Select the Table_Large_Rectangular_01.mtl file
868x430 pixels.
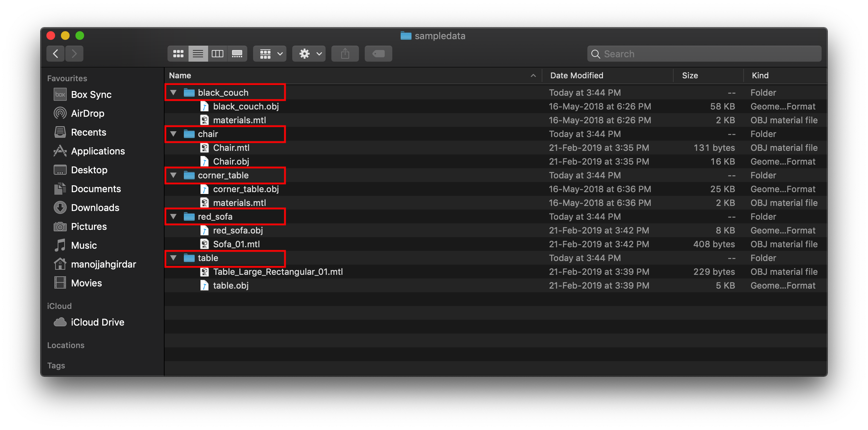[278, 272]
